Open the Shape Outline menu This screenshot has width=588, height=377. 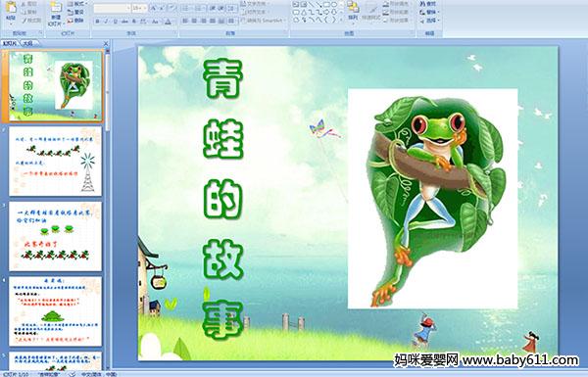(398, 12)
